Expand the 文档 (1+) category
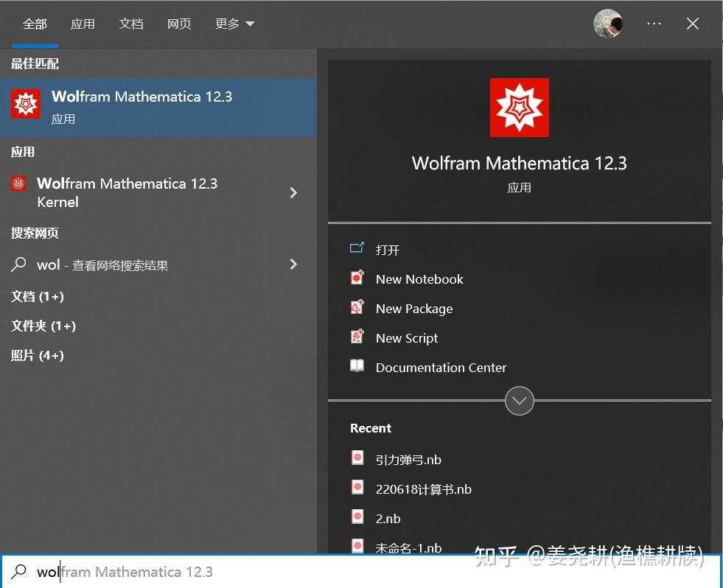 coord(38,296)
